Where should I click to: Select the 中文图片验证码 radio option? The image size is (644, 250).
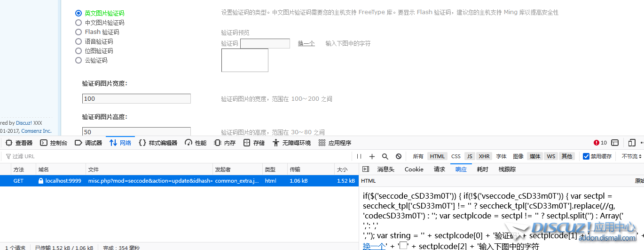79,23
